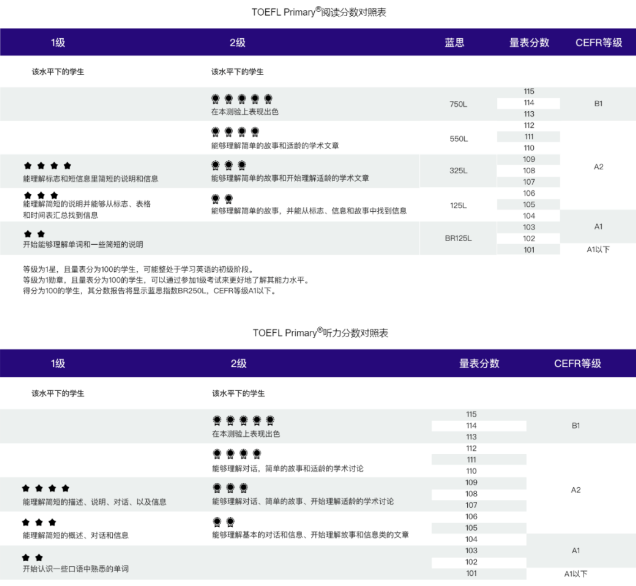Viewport: 636px width, 586px height.
Task: Click the title TOEFL Primary 听力分数对照表
Action: click(x=320, y=333)
